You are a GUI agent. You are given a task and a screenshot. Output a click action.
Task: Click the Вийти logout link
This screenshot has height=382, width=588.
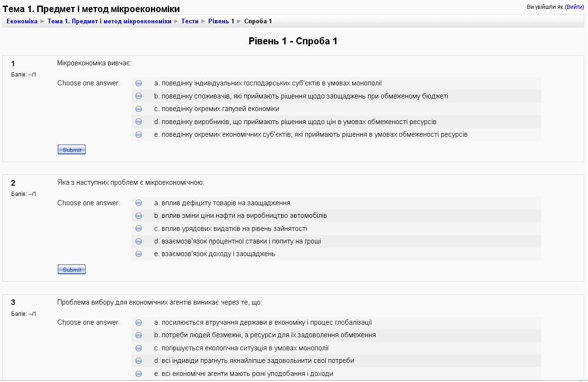pyautogui.click(x=574, y=7)
